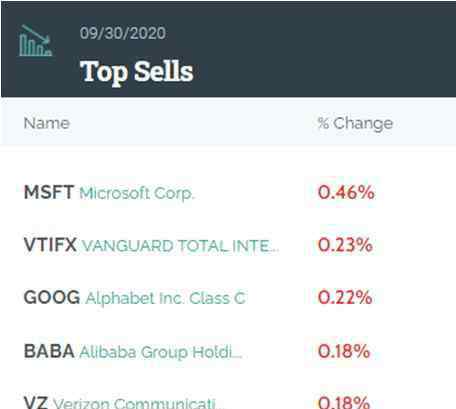
Task: Open the Verizon Communicati... link
Action: [x=135, y=403]
